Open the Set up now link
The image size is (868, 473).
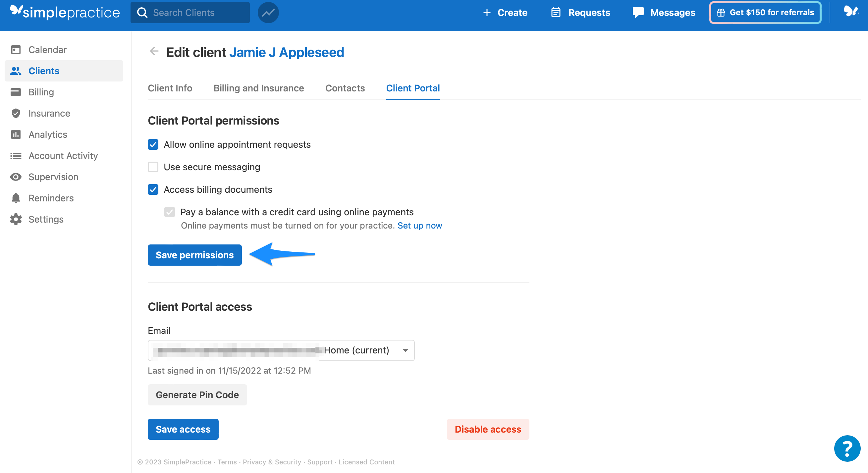[x=419, y=226]
